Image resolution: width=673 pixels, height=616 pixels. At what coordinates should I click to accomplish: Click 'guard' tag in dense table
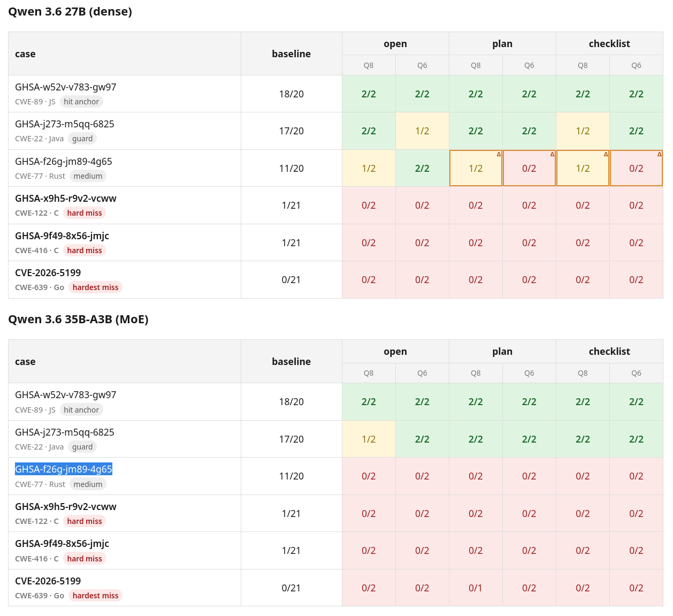coord(82,139)
